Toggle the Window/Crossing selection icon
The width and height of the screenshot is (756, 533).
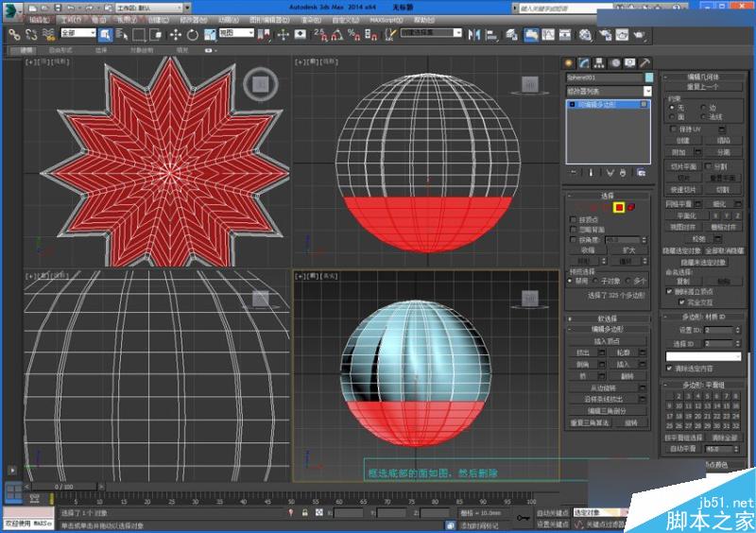point(156,35)
